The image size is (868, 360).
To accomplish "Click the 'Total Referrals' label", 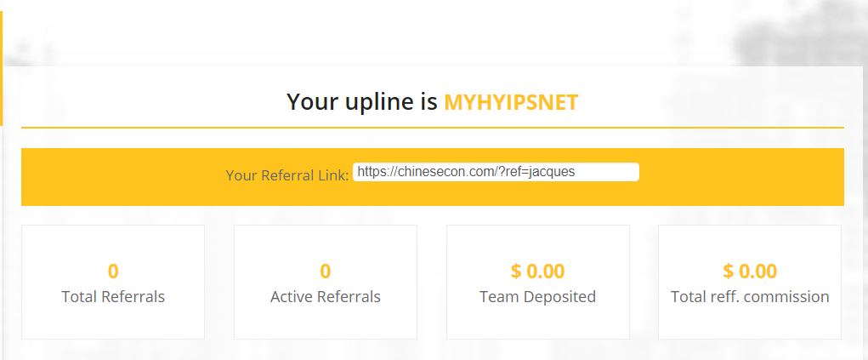I will (113, 297).
